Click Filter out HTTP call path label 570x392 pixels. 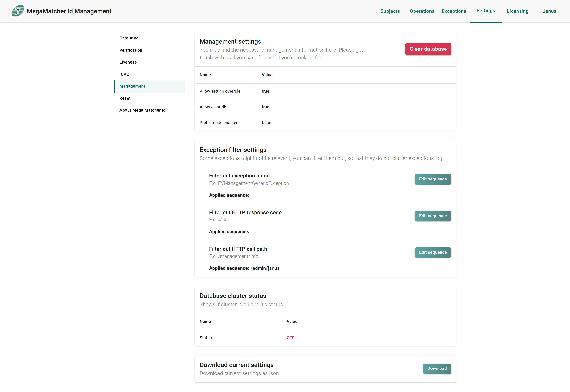pyautogui.click(x=238, y=249)
